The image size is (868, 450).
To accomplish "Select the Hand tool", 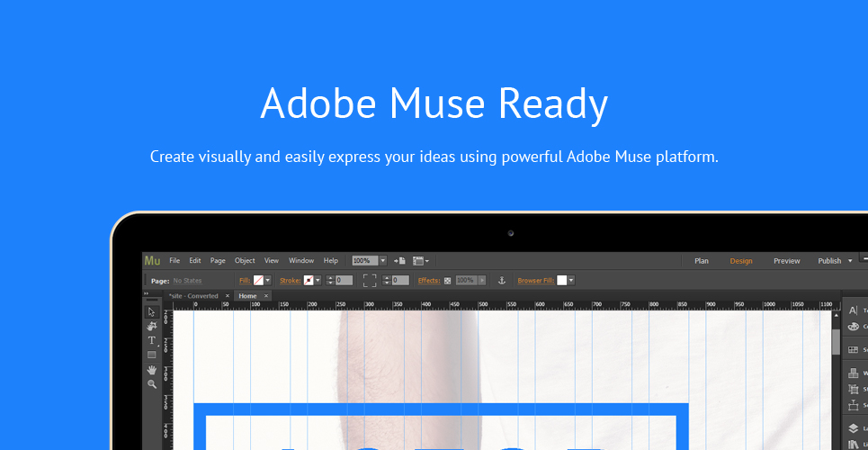I will (152, 370).
